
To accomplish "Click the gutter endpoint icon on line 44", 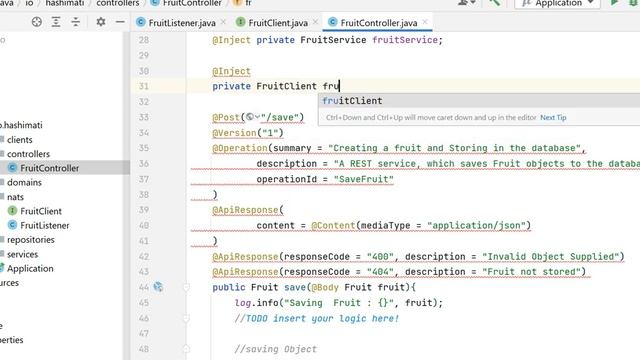I will pyautogui.click(x=158, y=287).
